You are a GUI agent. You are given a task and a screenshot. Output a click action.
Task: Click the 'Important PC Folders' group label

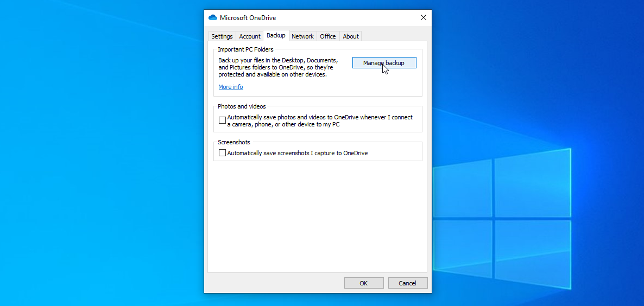(x=245, y=49)
